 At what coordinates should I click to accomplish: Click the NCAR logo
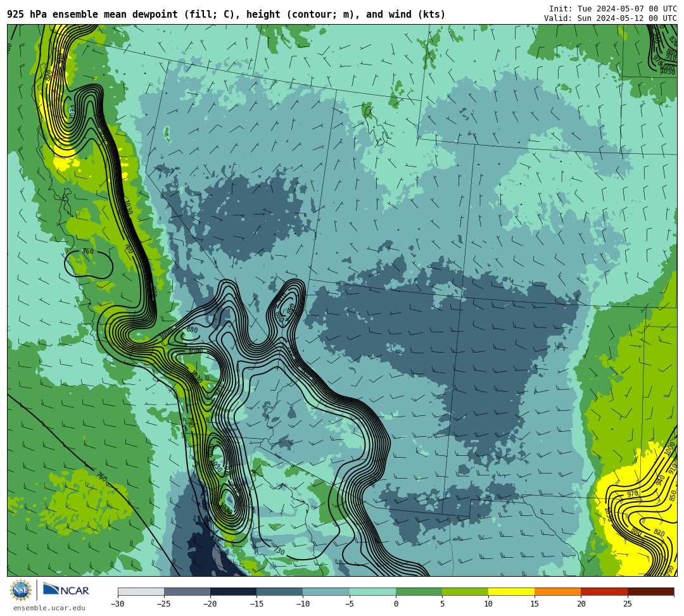pyautogui.click(x=66, y=591)
